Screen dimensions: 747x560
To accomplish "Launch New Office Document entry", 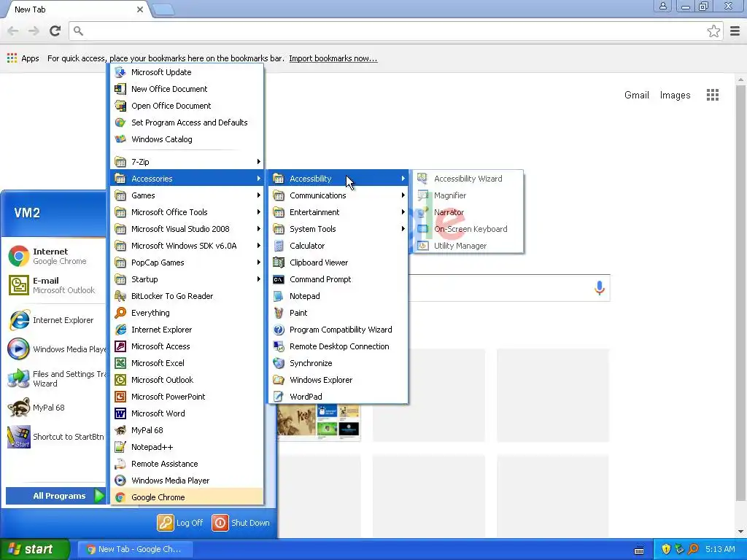I will 187,89.
